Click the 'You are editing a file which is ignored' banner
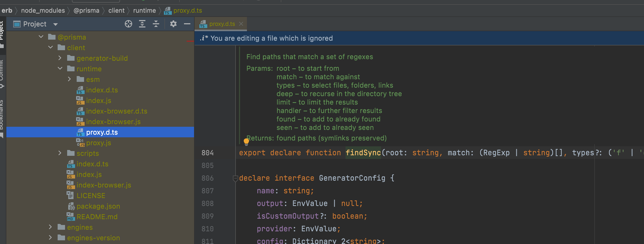This screenshot has height=244, width=644. pyautogui.click(x=419, y=38)
